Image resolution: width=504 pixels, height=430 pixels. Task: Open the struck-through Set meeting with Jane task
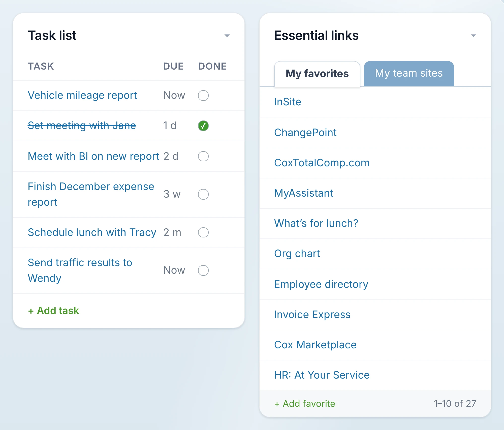(82, 126)
